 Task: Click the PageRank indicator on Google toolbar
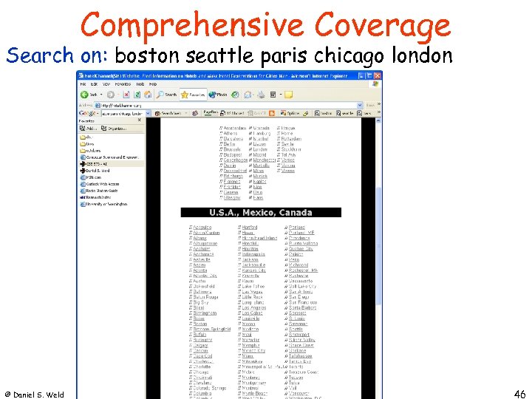click(x=211, y=113)
